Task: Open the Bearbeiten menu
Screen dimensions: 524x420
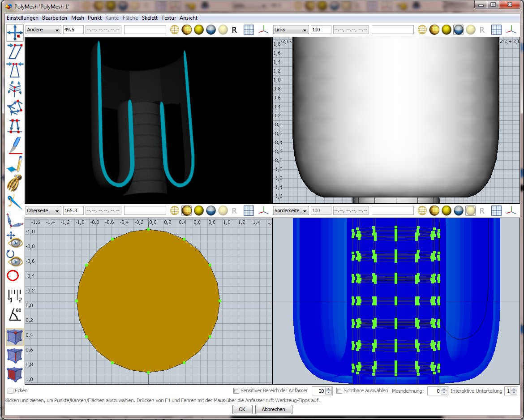Action: (x=55, y=18)
